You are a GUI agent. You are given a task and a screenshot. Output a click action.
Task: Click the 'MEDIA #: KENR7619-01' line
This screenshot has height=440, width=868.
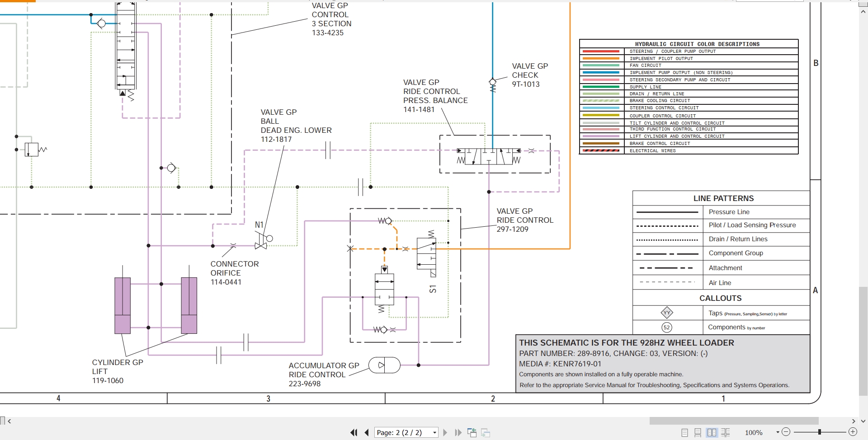pyautogui.click(x=560, y=364)
